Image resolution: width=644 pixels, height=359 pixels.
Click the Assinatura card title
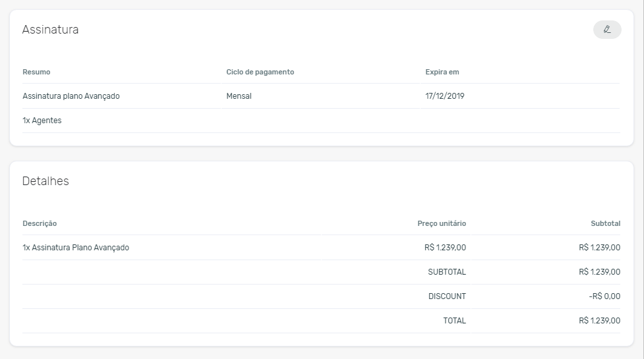click(x=50, y=30)
